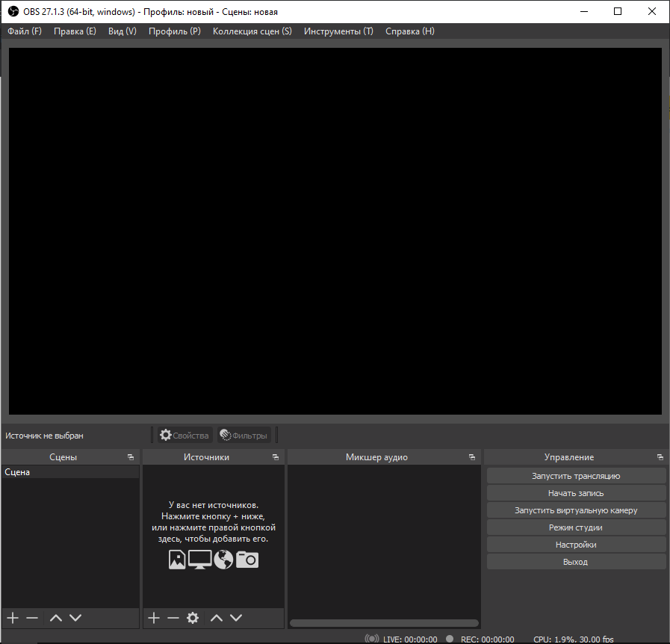Open Справка (H) menu
The height and width of the screenshot is (644, 670).
[x=410, y=31]
